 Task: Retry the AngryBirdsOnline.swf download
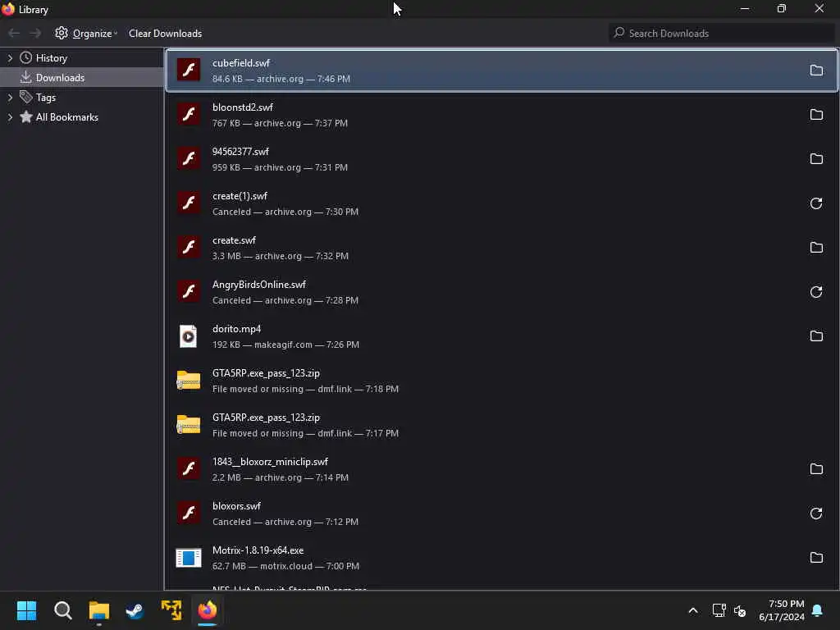coord(816,292)
